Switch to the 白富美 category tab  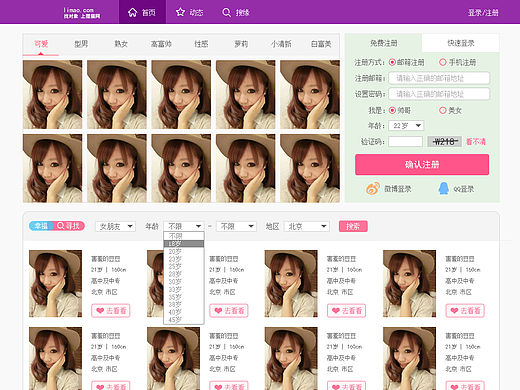point(321,44)
